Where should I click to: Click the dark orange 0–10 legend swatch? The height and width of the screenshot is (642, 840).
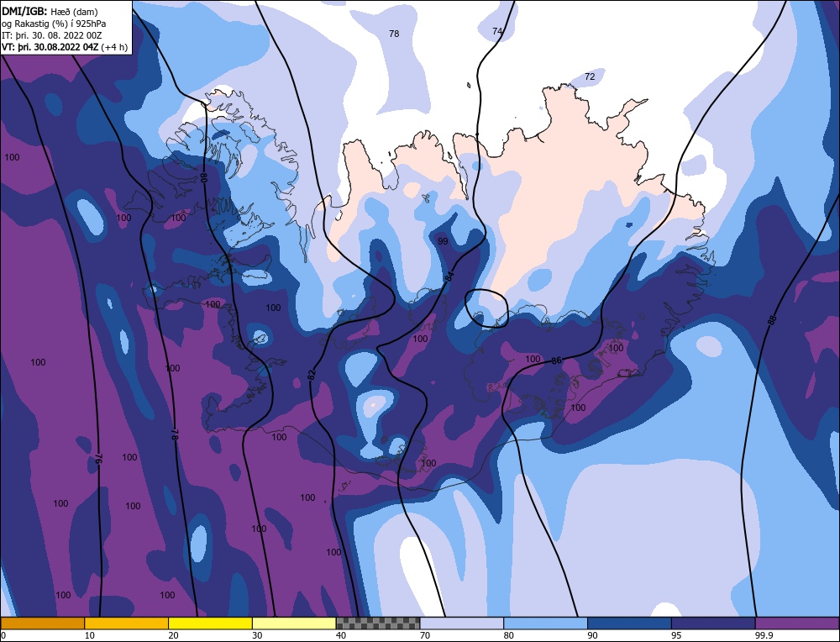pos(42,624)
